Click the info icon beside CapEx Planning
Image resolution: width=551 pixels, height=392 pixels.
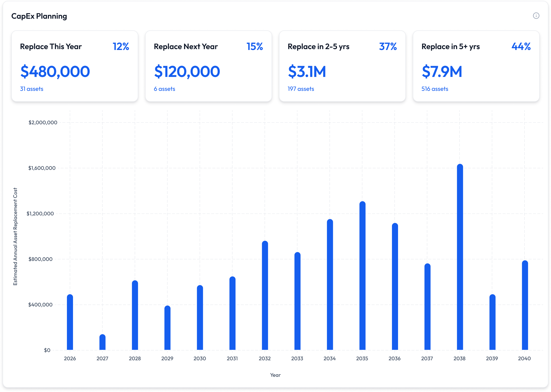point(536,16)
